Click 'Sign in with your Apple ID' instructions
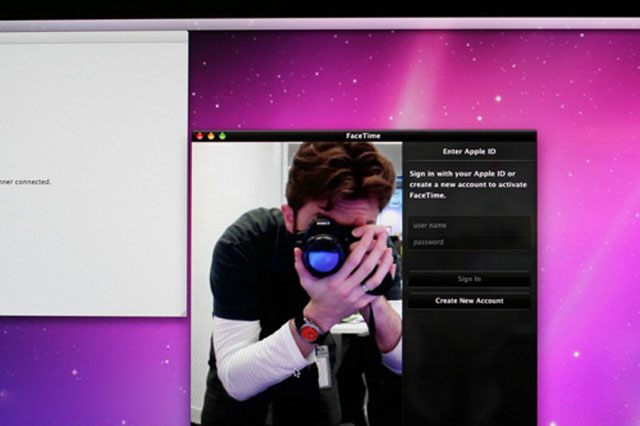640x426 pixels. coord(468,184)
